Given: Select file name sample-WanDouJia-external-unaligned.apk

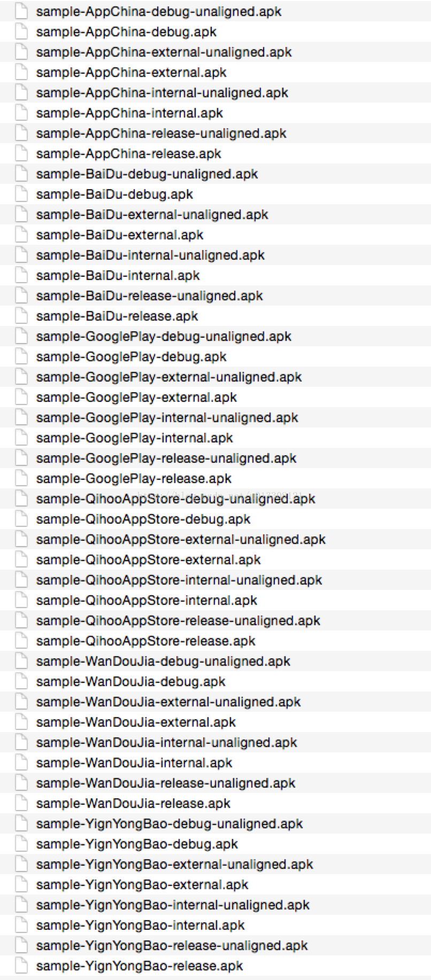Looking at the screenshot, I should (168, 702).
